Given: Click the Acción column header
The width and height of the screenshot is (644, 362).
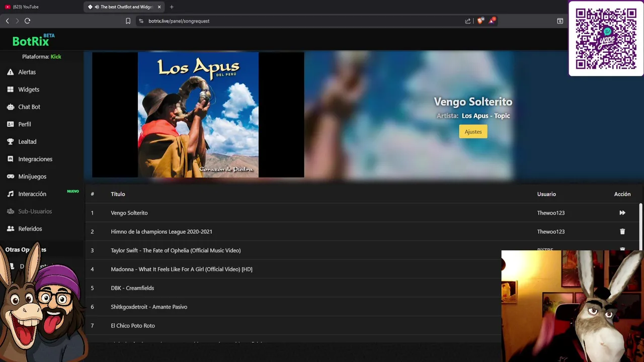Looking at the screenshot, I should 622,194.
